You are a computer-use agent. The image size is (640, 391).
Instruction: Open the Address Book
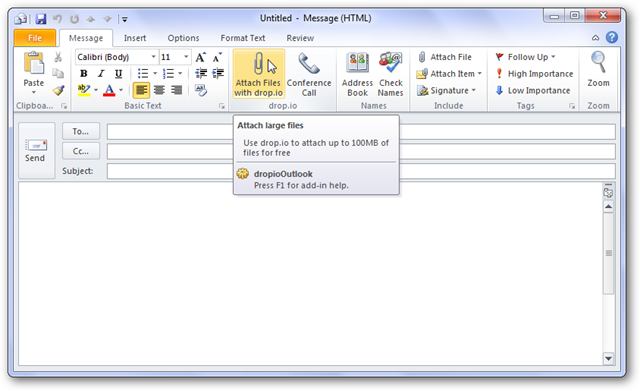point(357,74)
